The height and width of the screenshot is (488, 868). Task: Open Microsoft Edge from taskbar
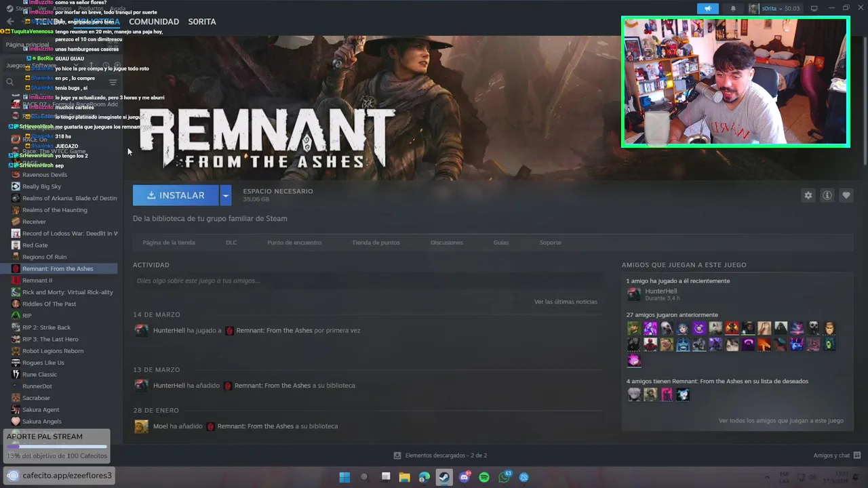pos(425,477)
